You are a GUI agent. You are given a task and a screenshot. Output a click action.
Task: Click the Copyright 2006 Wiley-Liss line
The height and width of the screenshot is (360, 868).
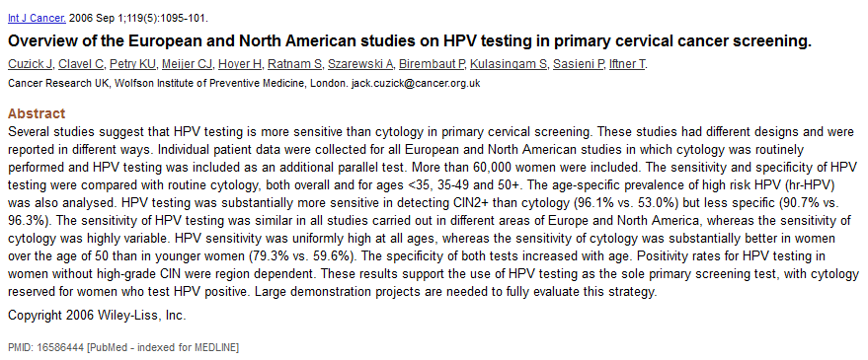tap(97, 316)
